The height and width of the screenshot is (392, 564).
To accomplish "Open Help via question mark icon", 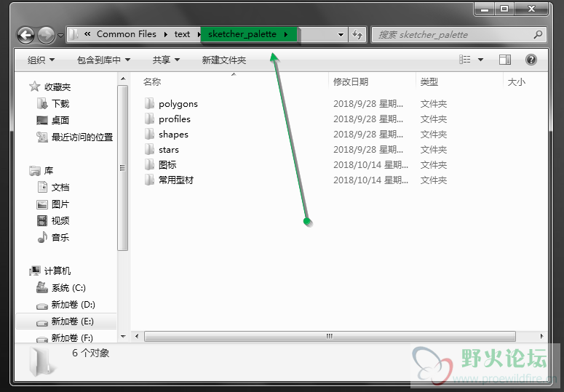I will 531,60.
